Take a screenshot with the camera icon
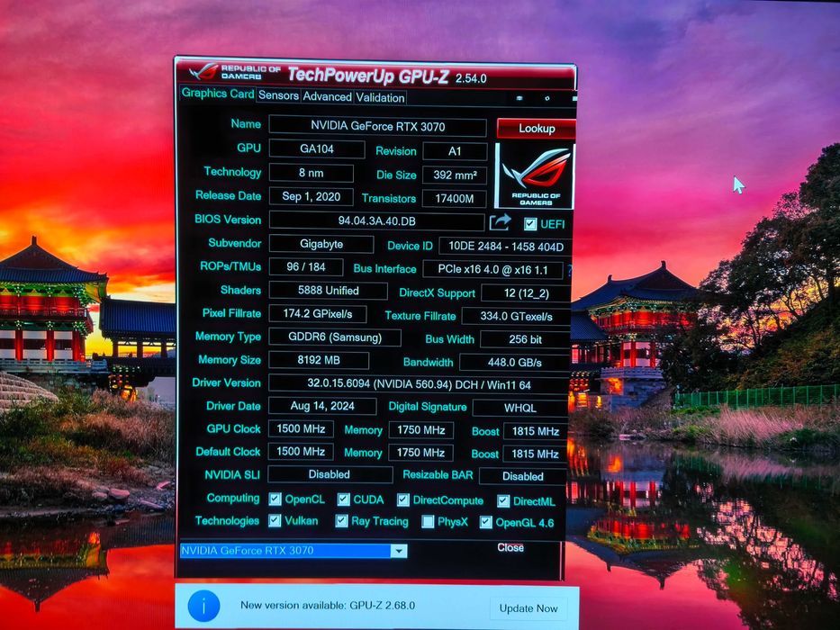Image resolution: width=840 pixels, height=630 pixels. point(519,98)
